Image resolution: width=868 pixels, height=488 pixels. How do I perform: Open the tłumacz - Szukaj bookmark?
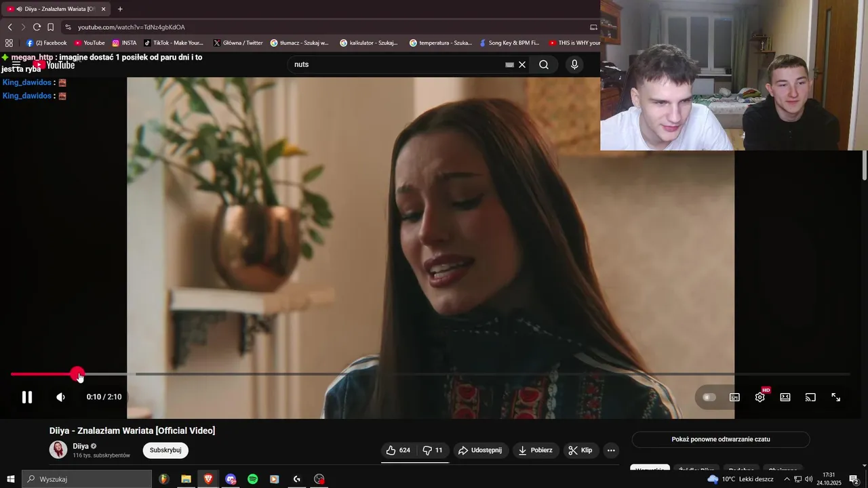coord(299,43)
